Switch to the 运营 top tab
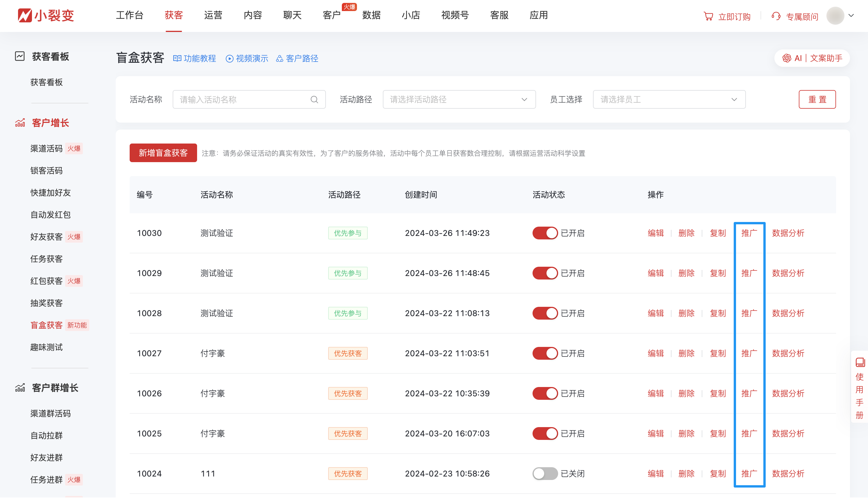 (213, 15)
